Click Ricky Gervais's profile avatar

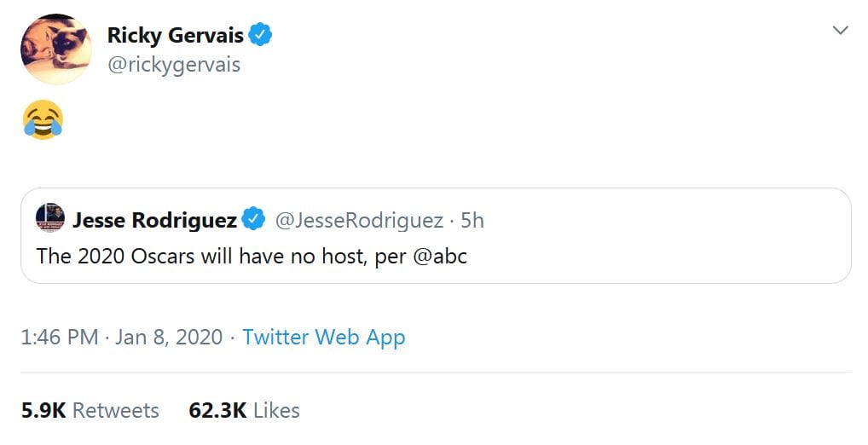click(55, 49)
